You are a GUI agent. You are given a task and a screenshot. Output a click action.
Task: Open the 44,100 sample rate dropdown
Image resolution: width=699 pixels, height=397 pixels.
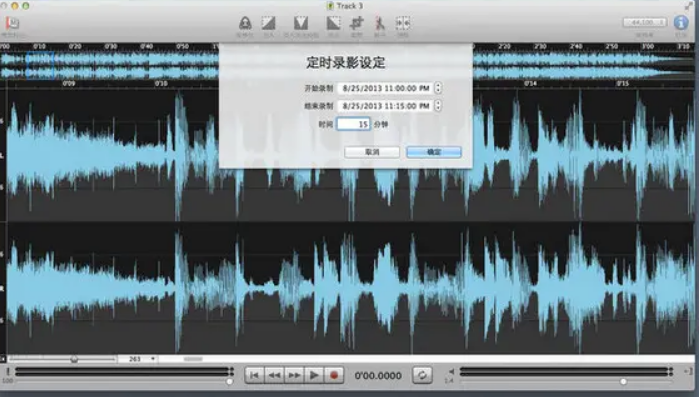(x=645, y=22)
